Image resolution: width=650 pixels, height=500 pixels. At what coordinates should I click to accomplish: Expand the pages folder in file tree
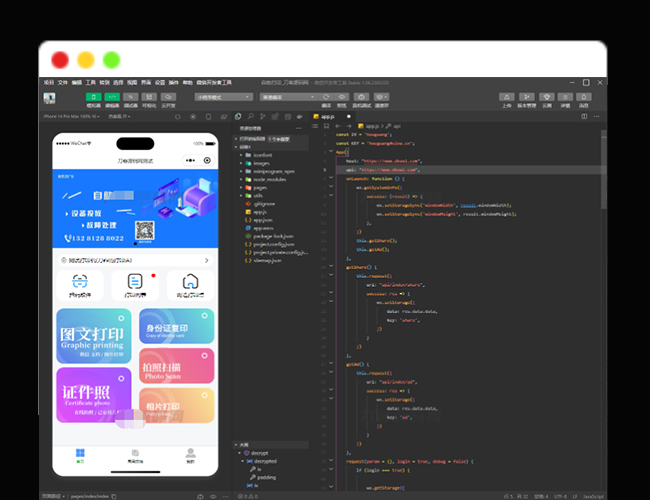[x=259, y=187]
